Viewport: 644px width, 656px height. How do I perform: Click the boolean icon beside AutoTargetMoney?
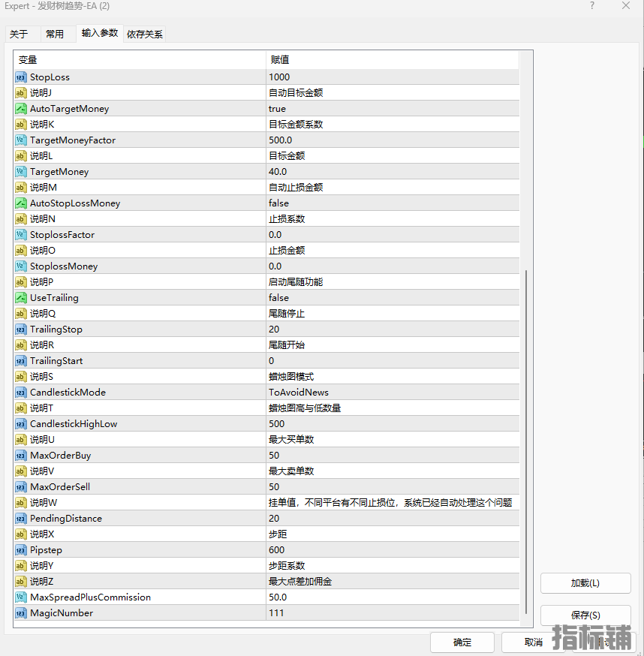pyautogui.click(x=21, y=109)
